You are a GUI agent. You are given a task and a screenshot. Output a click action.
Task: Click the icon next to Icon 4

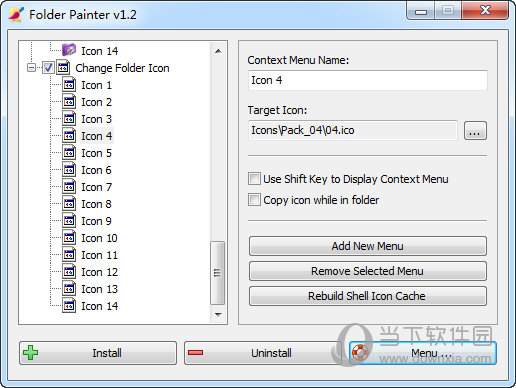point(69,136)
